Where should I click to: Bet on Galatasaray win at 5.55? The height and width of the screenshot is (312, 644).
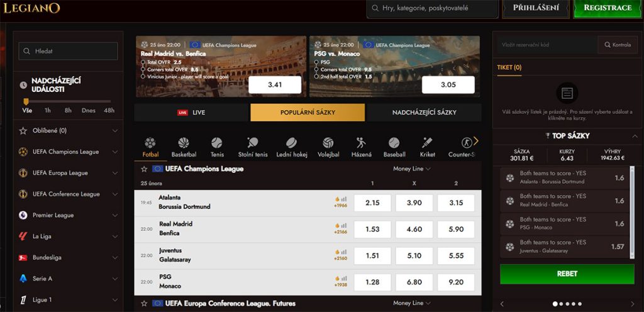pos(456,256)
